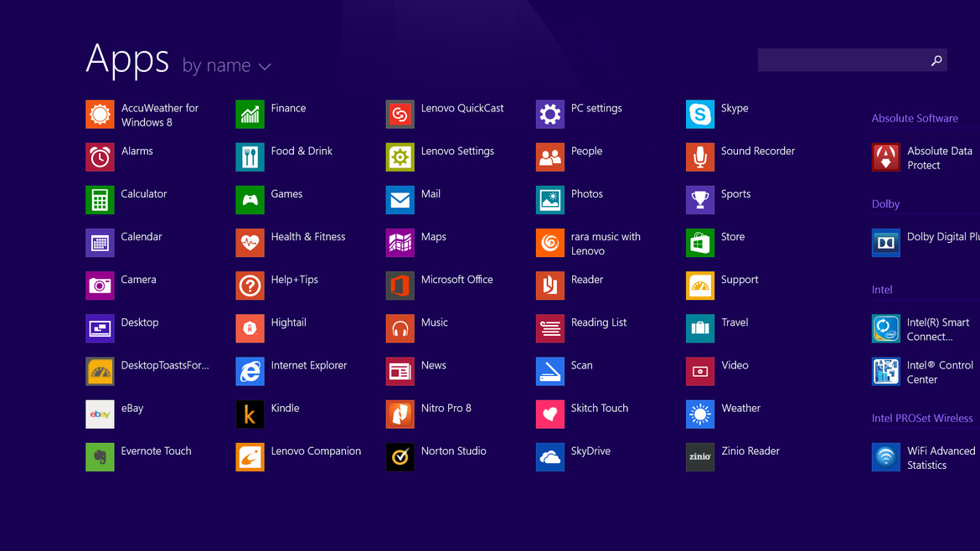
Task: Open the Finance chart icon
Action: (x=250, y=115)
